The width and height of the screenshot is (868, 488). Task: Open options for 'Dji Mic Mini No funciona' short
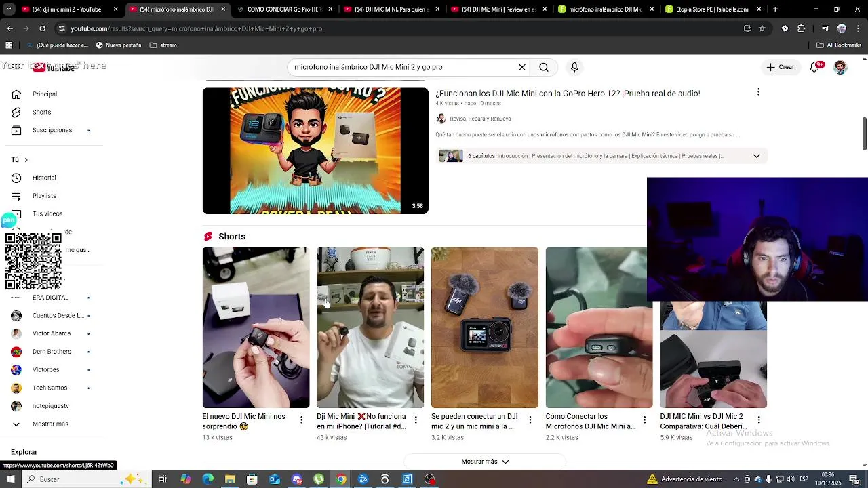[416, 420]
